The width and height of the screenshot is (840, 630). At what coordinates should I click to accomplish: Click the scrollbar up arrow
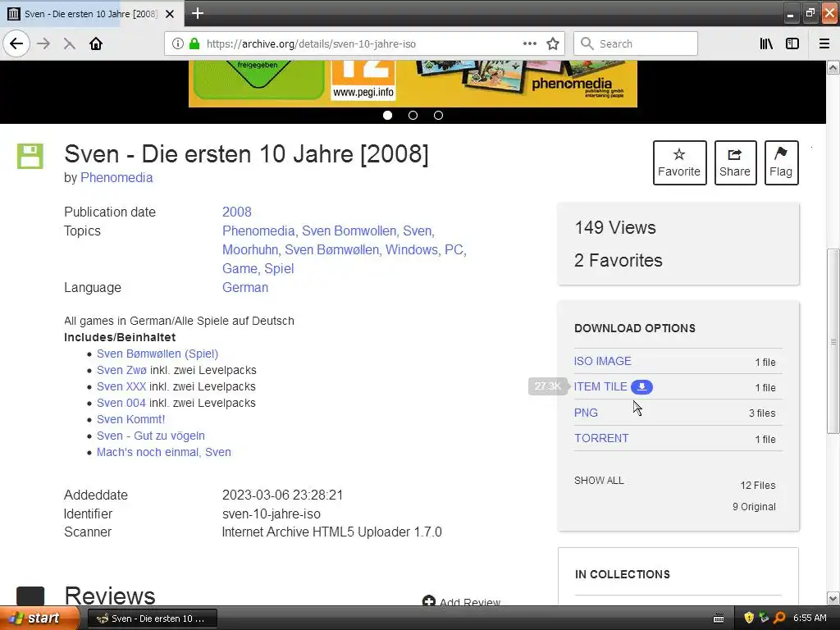coord(833,67)
